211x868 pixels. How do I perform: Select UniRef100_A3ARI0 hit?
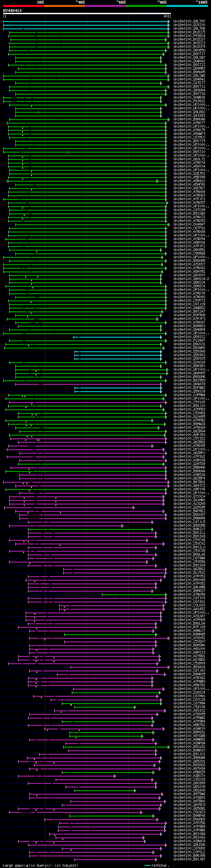pos(189,729)
